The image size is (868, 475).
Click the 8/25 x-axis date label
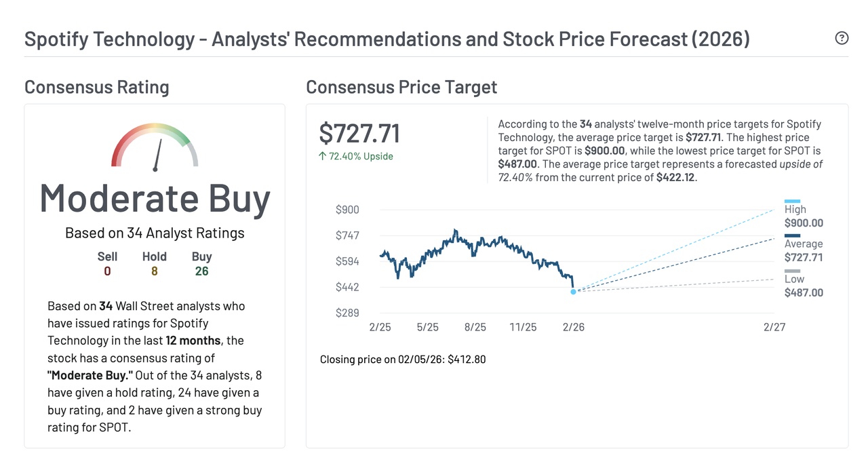pos(475,327)
